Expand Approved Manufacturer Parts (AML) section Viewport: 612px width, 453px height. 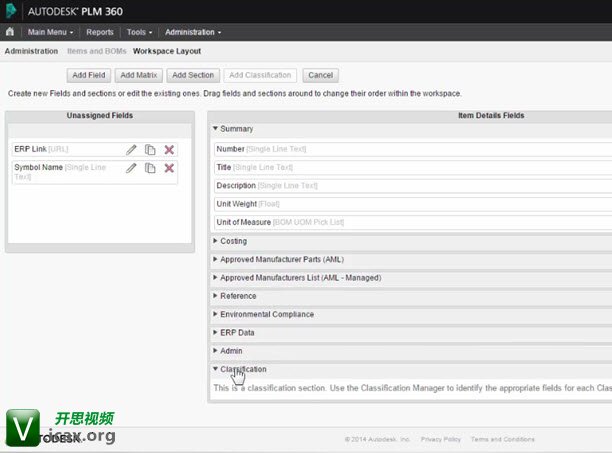click(215, 259)
